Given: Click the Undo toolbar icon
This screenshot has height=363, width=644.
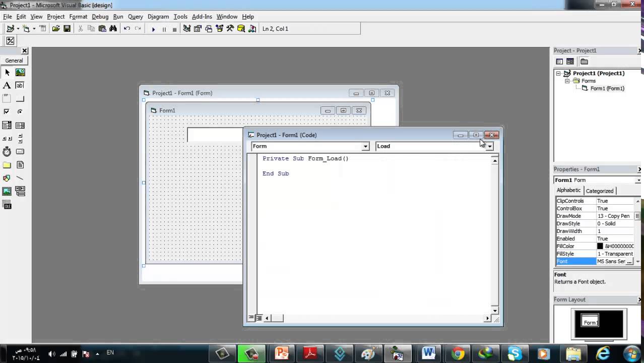Looking at the screenshot, I should tap(127, 29).
